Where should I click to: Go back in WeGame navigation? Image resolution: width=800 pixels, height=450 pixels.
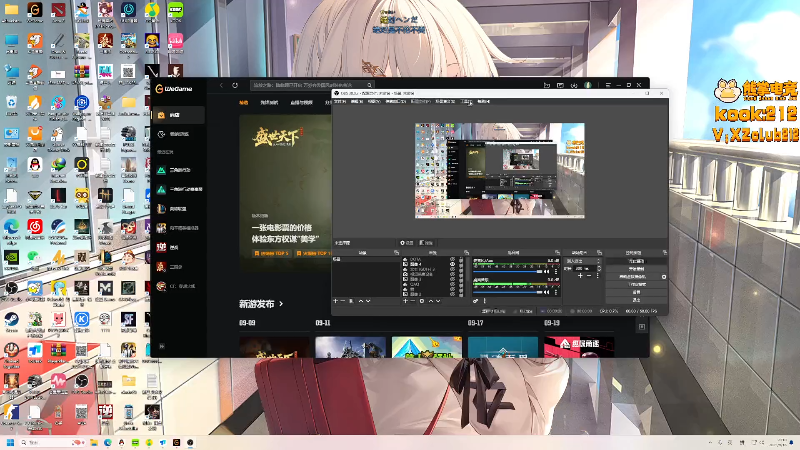pos(221,85)
